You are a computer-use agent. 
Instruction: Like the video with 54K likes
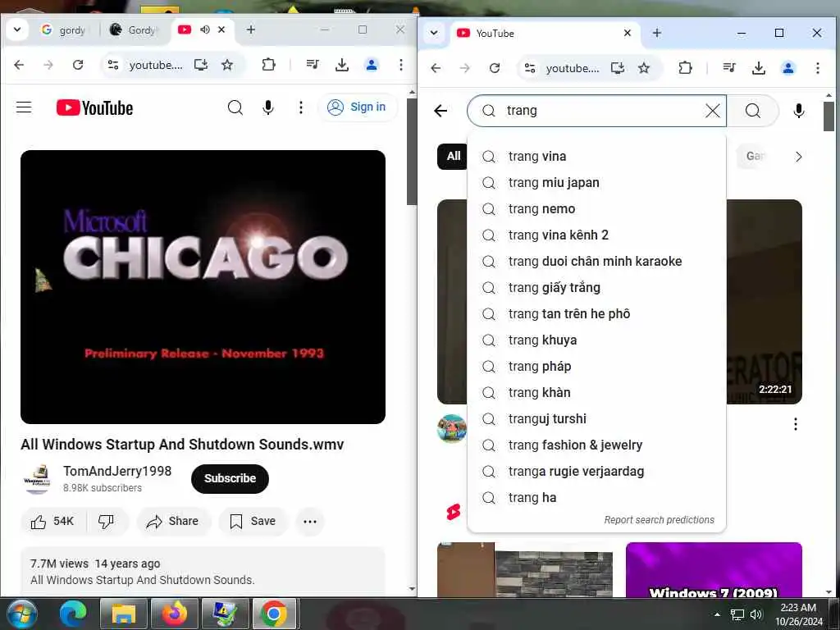(x=52, y=521)
